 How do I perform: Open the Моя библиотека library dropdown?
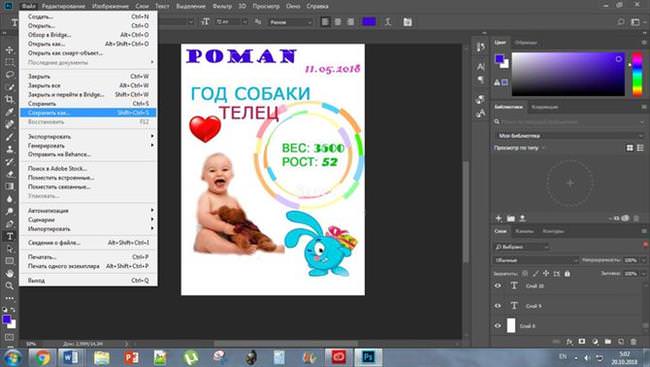coord(570,136)
